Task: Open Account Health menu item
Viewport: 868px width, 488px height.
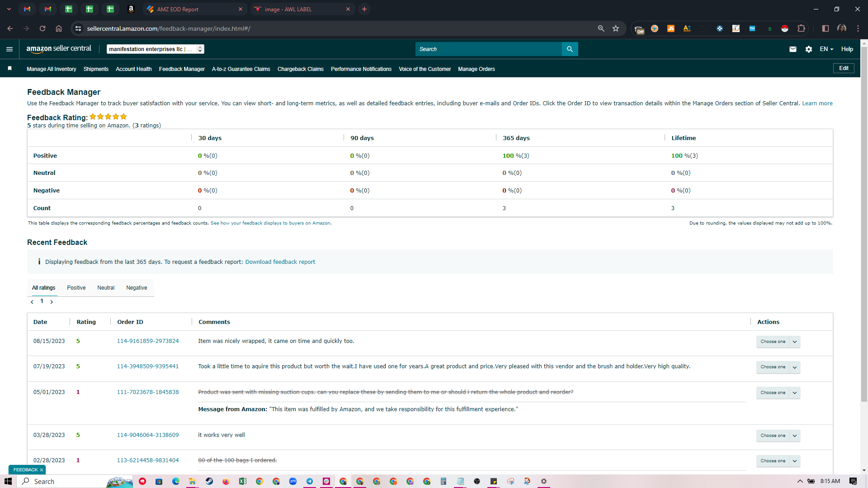Action: tap(134, 69)
